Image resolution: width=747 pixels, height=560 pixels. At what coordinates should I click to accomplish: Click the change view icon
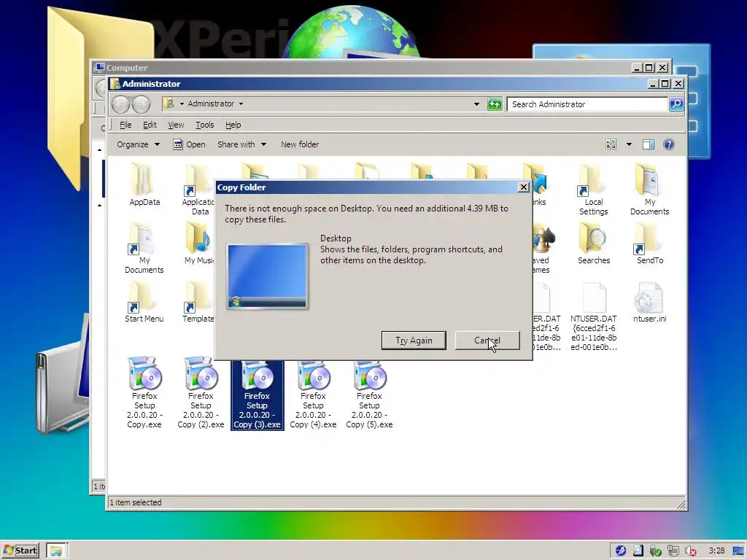pyautogui.click(x=611, y=144)
